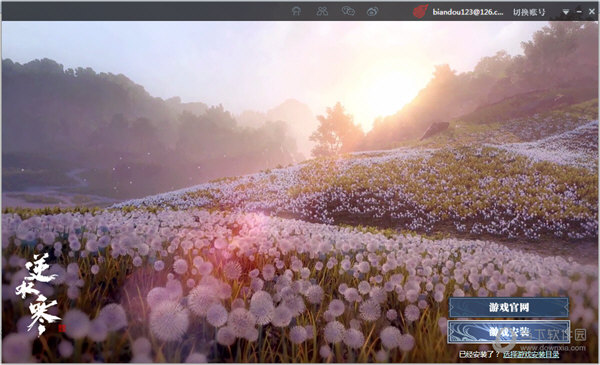Close the launcher window

(x=592, y=12)
